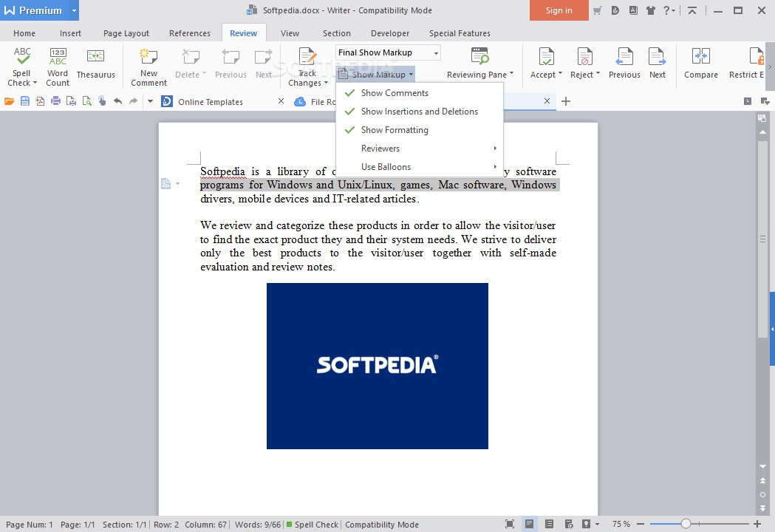
Task: Run the Spell Check tool
Action: pyautogui.click(x=21, y=66)
